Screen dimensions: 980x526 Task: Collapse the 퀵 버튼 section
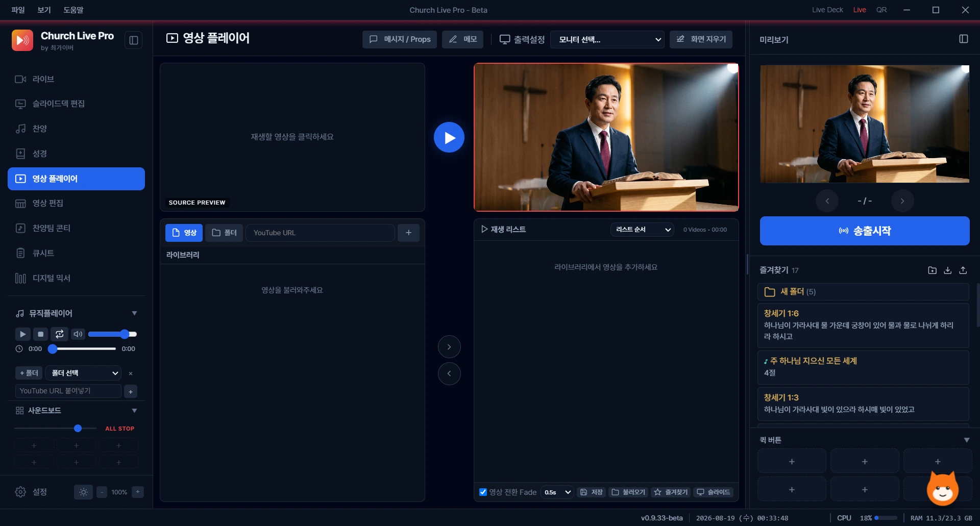pos(966,440)
